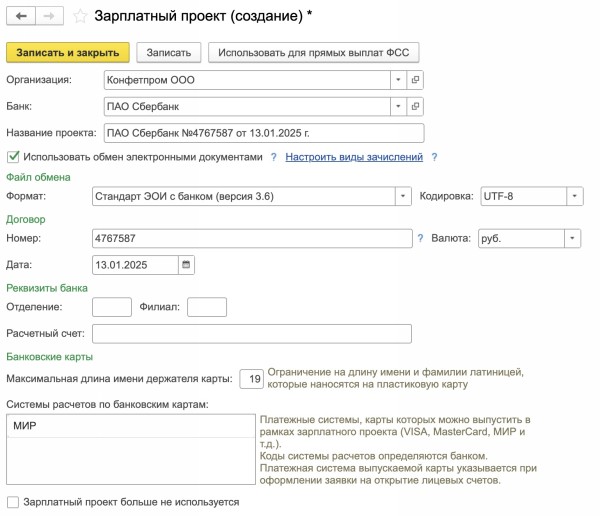
Task: Open the Банк record with open icon
Action: (x=416, y=106)
